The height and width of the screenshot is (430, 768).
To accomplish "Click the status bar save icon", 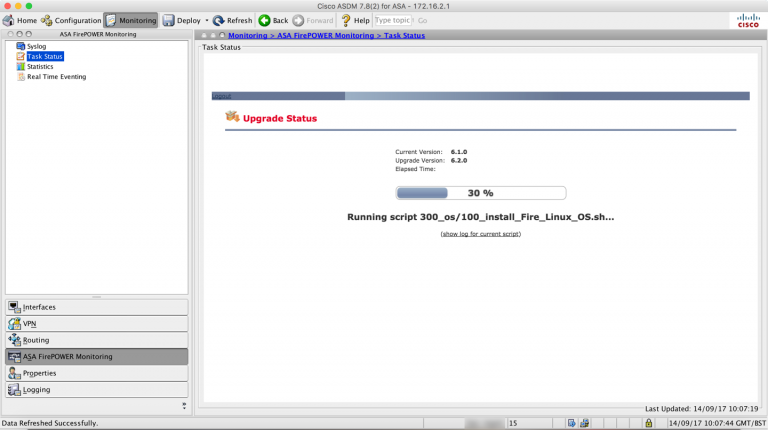I will click(571, 423).
